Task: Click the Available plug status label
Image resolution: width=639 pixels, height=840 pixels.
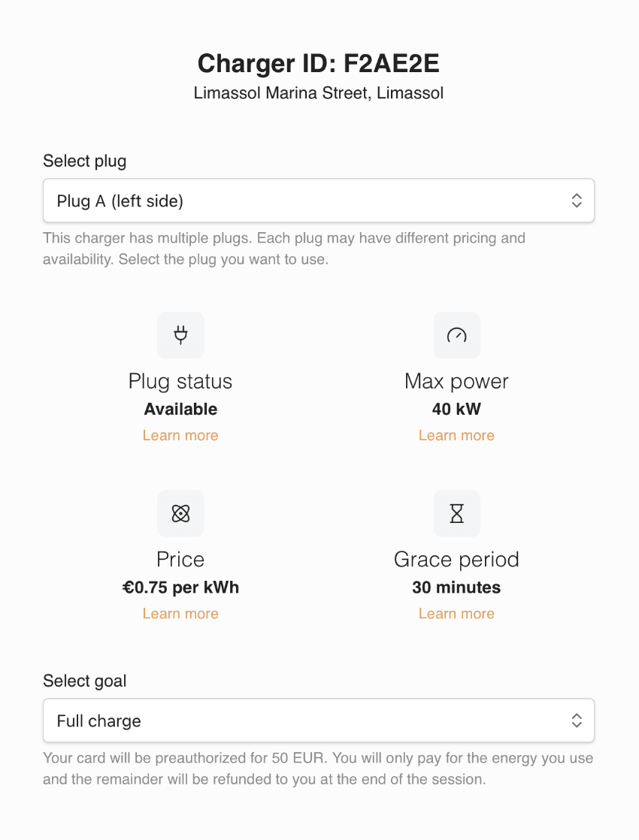Action: click(180, 409)
